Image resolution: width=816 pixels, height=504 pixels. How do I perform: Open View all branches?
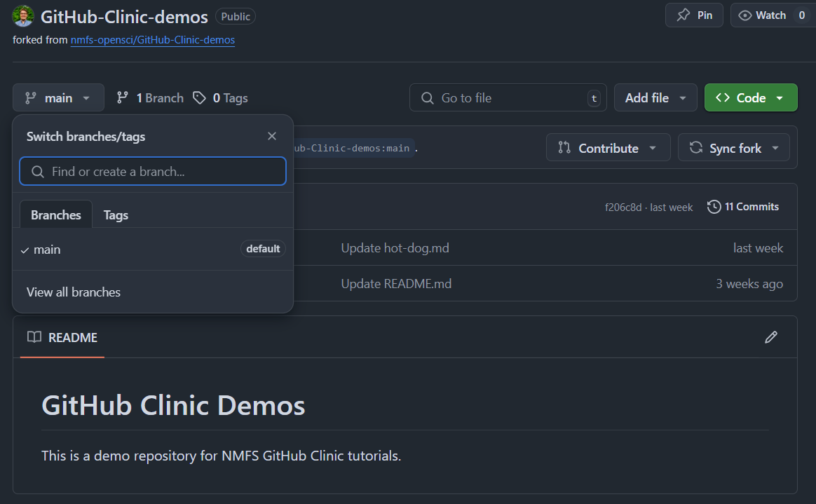coord(74,292)
